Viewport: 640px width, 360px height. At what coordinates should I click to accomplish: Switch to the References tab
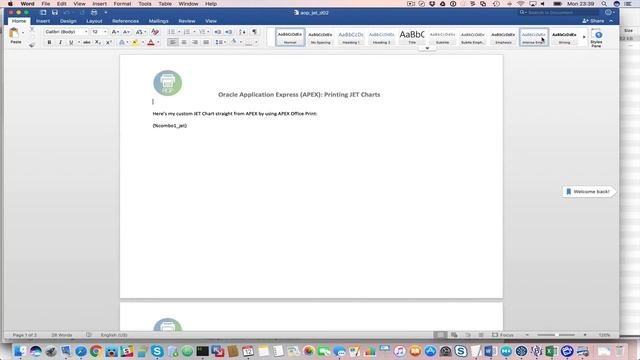click(125, 21)
